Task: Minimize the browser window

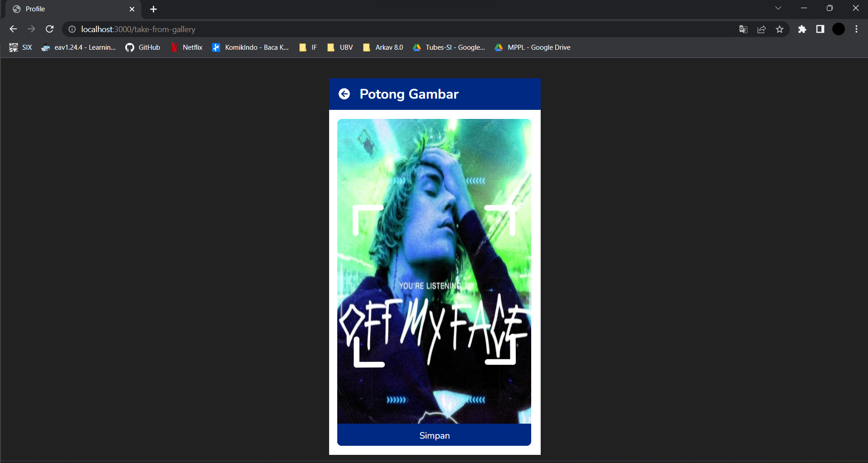Action: tap(804, 8)
